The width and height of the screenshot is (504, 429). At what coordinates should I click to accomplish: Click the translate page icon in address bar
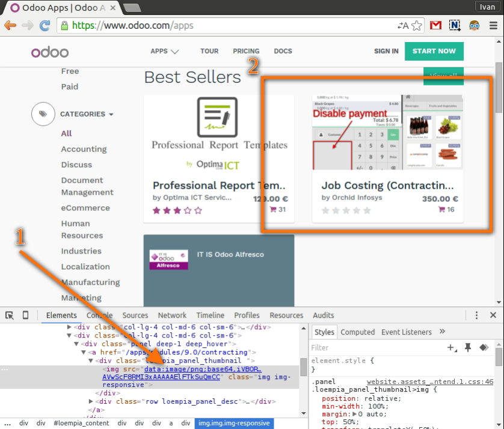(x=403, y=25)
